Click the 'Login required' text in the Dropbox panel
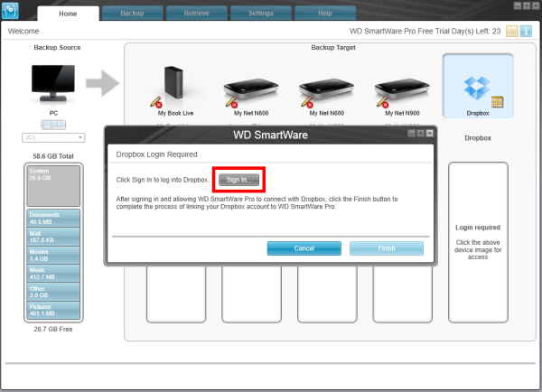The height and width of the screenshot is (392, 542). click(x=478, y=228)
